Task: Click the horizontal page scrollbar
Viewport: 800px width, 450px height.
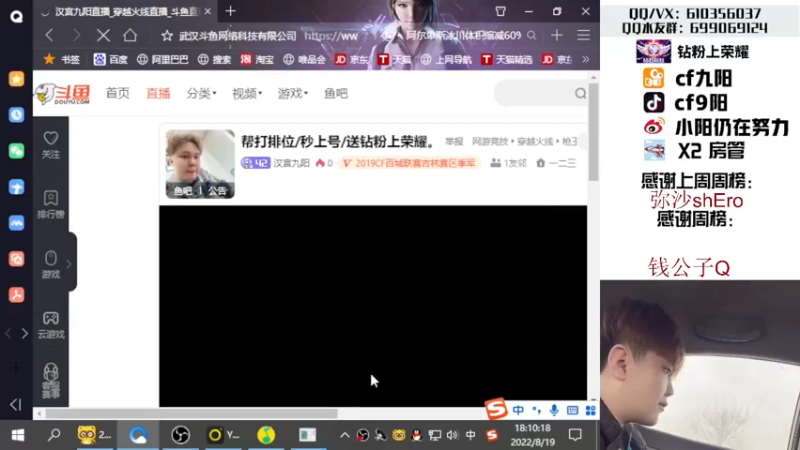Action: pyautogui.click(x=191, y=413)
